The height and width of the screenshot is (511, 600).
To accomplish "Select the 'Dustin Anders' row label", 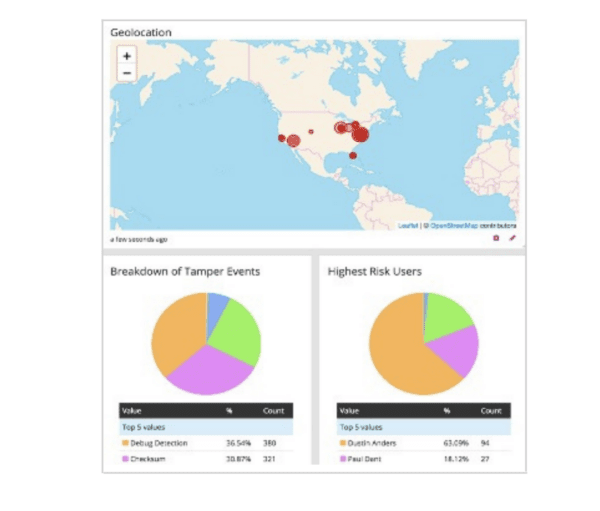I will point(372,443).
